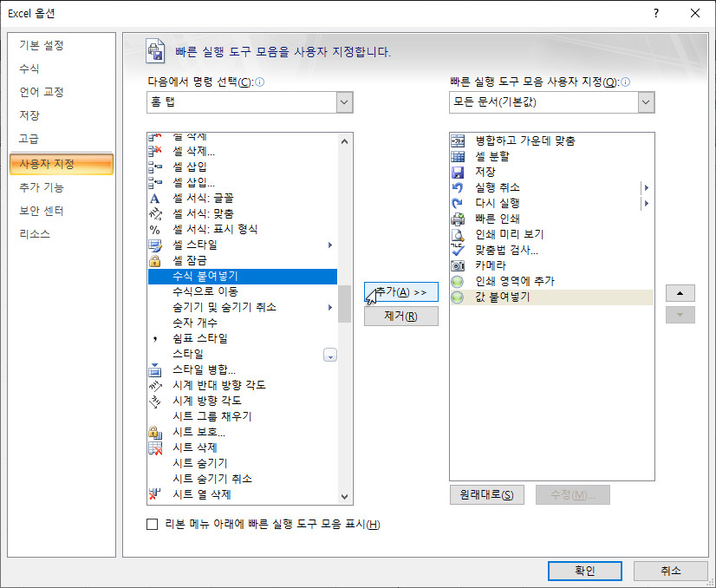Click the 시계 방향 각도 icon

tap(155, 402)
